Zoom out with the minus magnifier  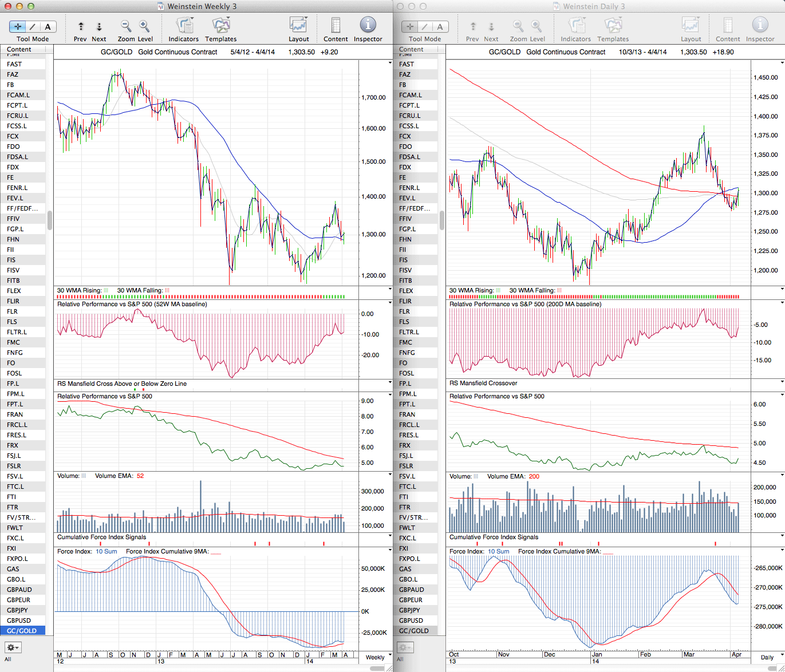click(x=126, y=26)
